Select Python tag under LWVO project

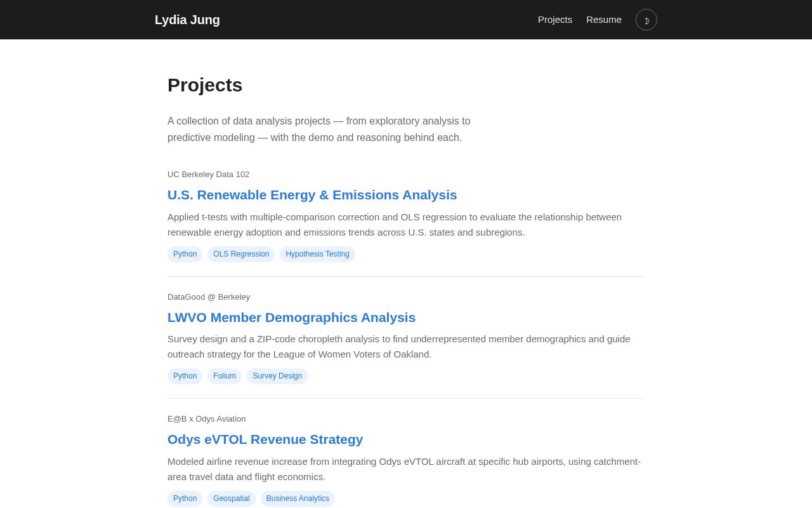point(185,376)
